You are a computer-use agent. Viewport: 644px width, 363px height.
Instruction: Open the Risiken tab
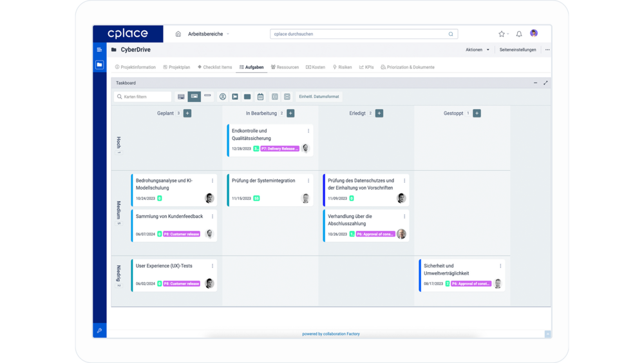(342, 67)
